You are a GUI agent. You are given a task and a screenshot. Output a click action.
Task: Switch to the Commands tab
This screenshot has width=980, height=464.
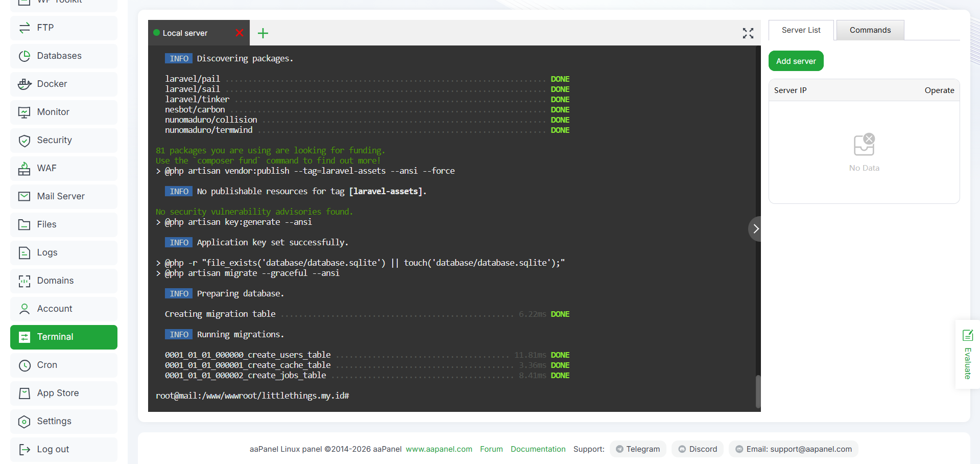click(x=870, y=30)
